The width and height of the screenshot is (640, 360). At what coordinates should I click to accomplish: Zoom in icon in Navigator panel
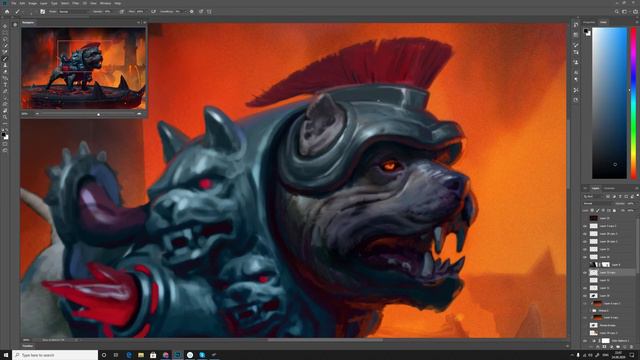tap(139, 114)
